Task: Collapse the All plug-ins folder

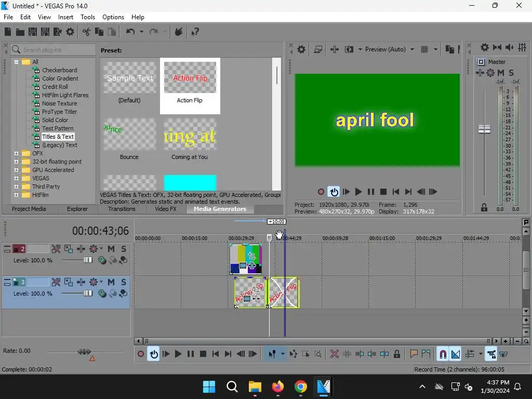Action: tap(16, 62)
